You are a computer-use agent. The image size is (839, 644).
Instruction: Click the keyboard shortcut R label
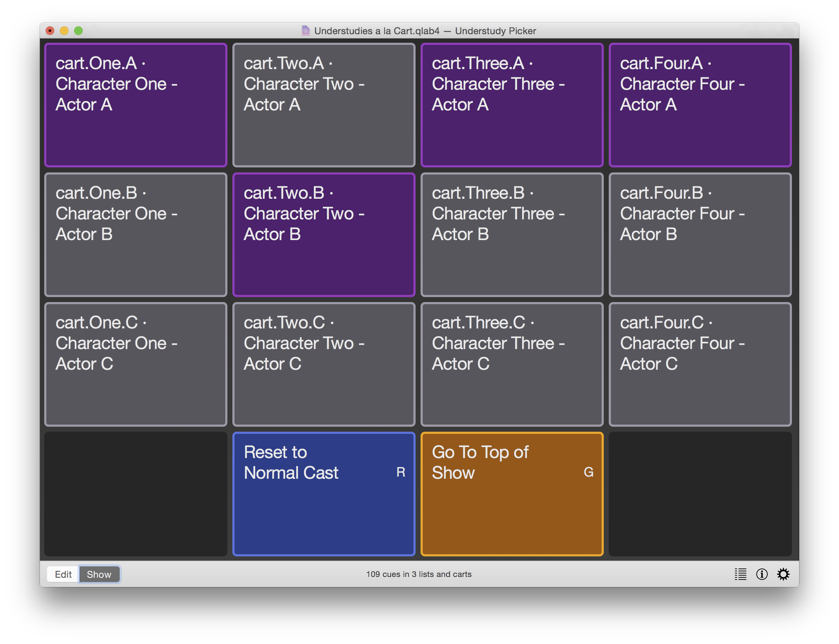[x=401, y=471]
